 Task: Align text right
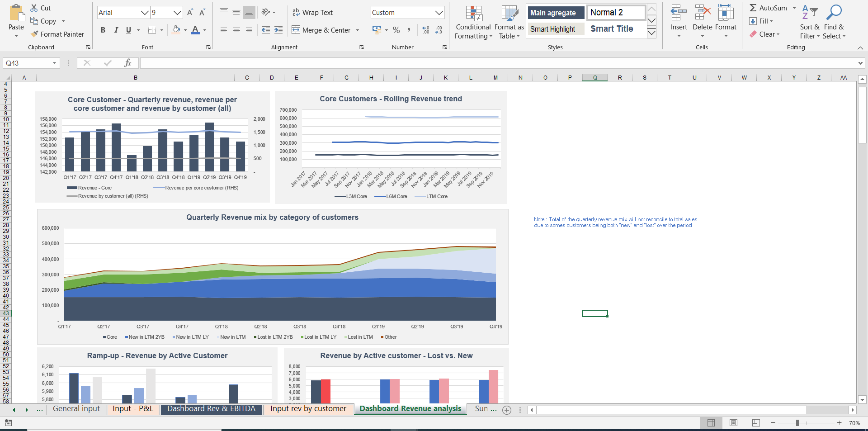(249, 30)
